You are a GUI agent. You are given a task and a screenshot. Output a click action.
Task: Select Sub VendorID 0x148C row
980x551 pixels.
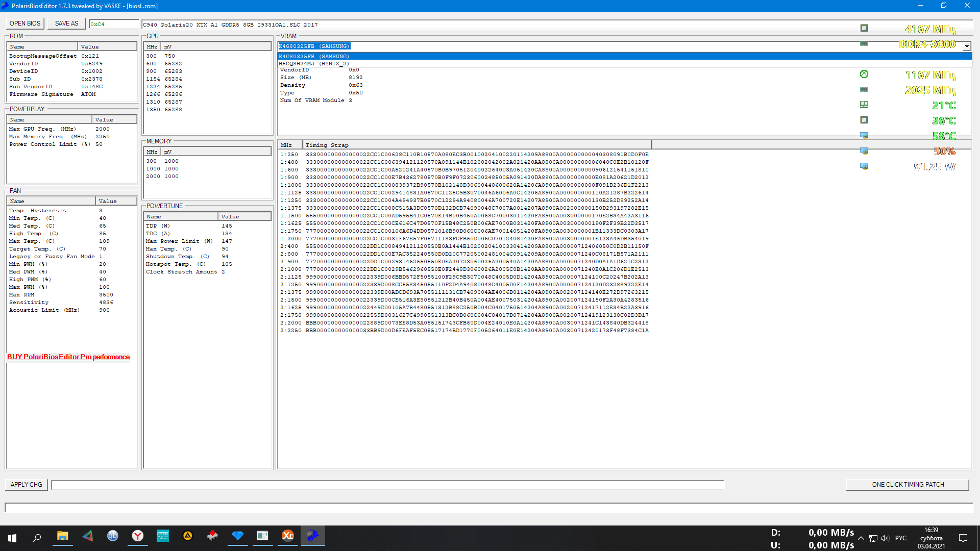tap(72, 86)
